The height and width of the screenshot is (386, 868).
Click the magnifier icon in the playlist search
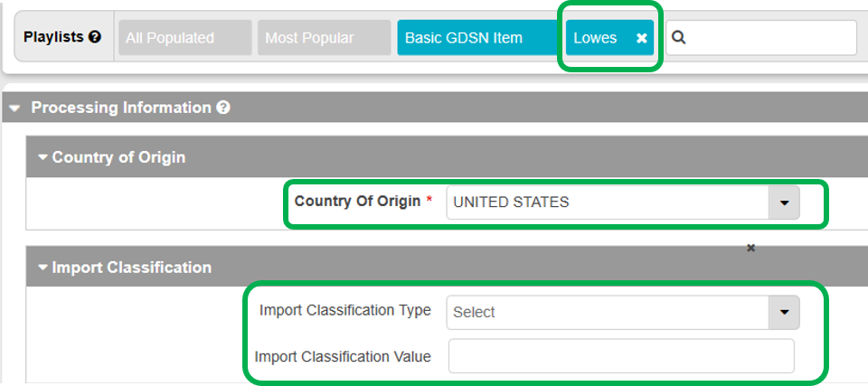coord(680,38)
